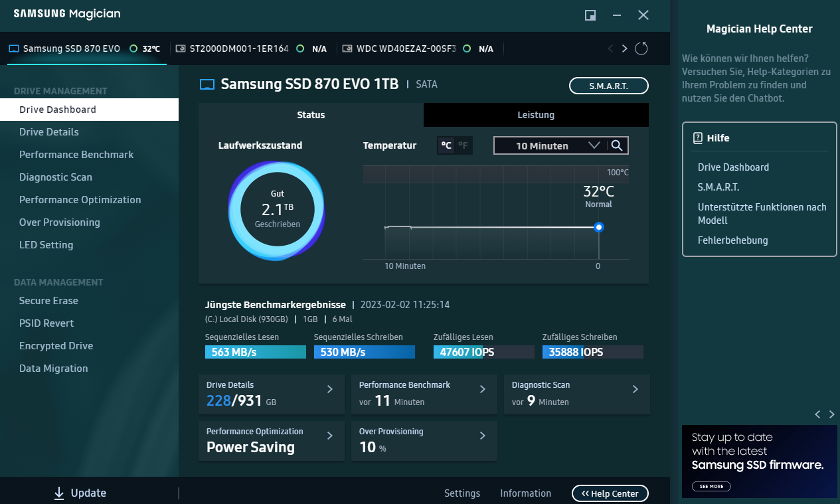Viewport: 840px width, 504px height.
Task: Click status circle on WDC WD40EZAZ tab
Action: (467, 48)
